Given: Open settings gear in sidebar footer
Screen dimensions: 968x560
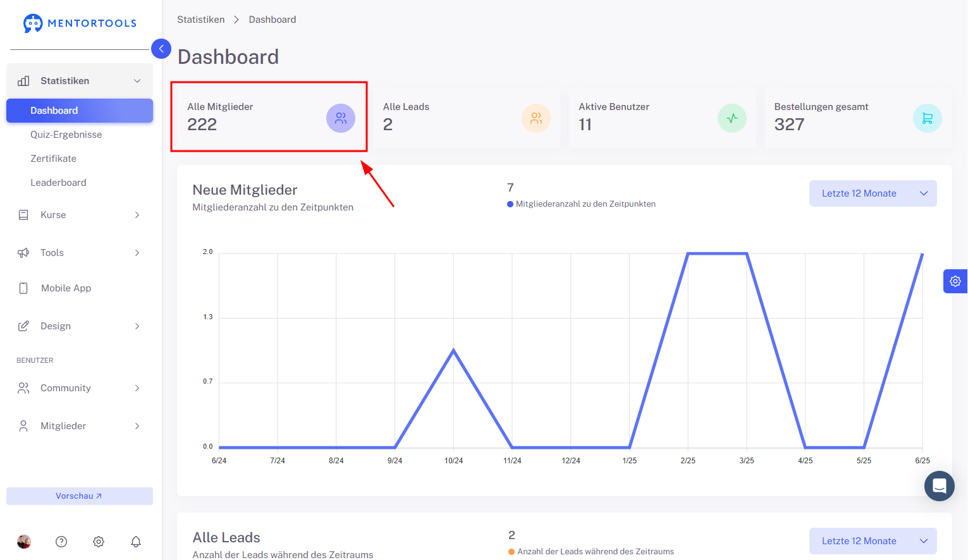Looking at the screenshot, I should coord(99,542).
